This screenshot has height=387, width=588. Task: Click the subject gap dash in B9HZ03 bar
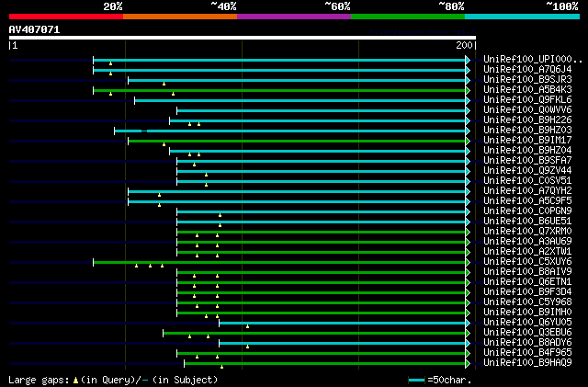tap(144, 131)
